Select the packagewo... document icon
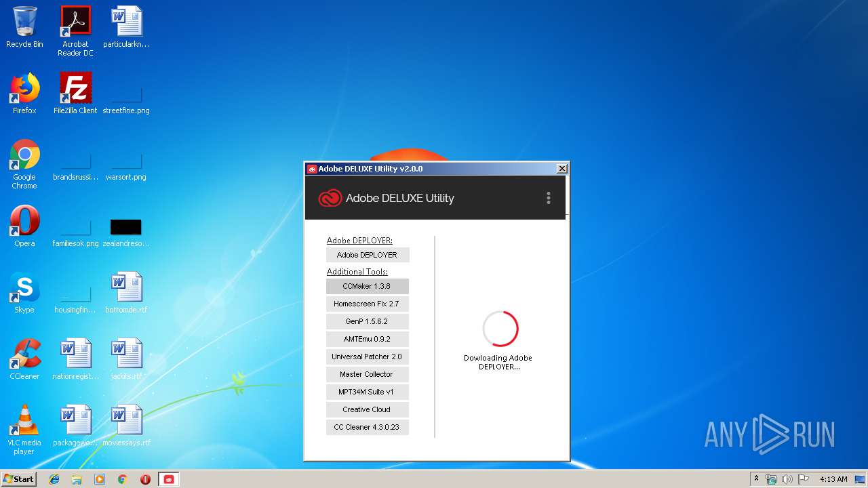Image resolution: width=868 pixels, height=488 pixels. [75, 426]
